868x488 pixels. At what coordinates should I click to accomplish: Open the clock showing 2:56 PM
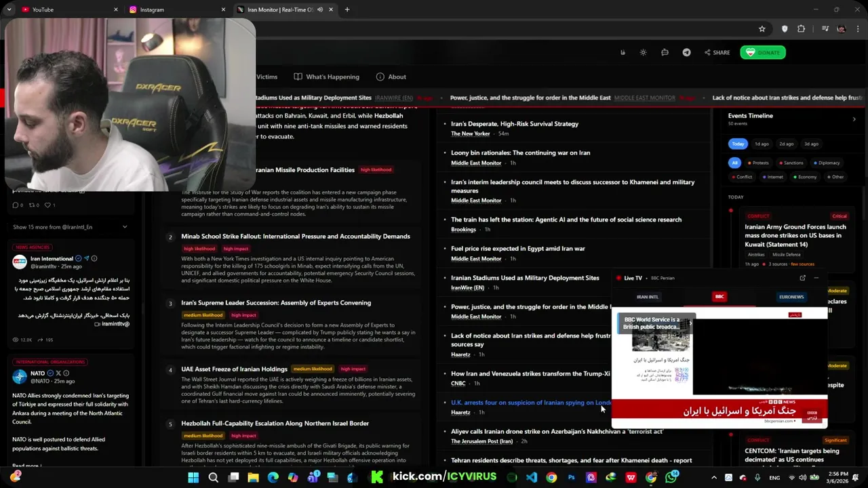(838, 477)
